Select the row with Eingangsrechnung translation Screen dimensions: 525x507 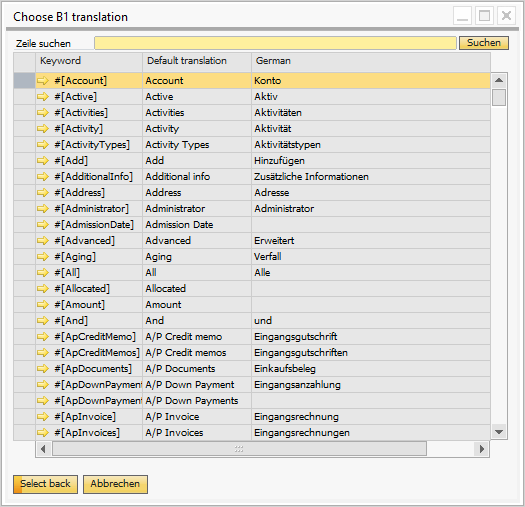tap(252, 417)
